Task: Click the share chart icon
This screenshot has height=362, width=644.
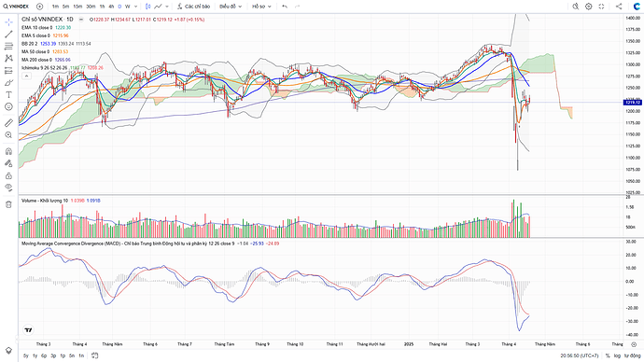Action: tap(619, 7)
